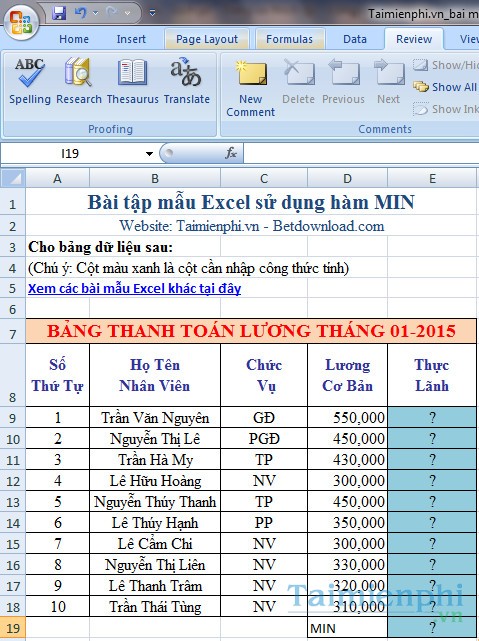The height and width of the screenshot is (641, 479).
Task: Select the cell 'Lê Thúy Hạnh'
Action: (x=155, y=523)
